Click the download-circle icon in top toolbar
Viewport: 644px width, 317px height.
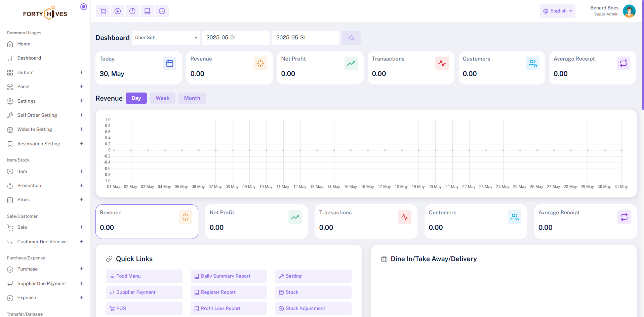point(118,11)
